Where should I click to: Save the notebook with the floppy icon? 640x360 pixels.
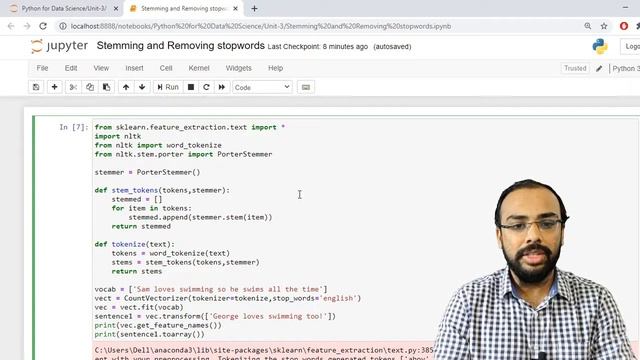click(36, 87)
